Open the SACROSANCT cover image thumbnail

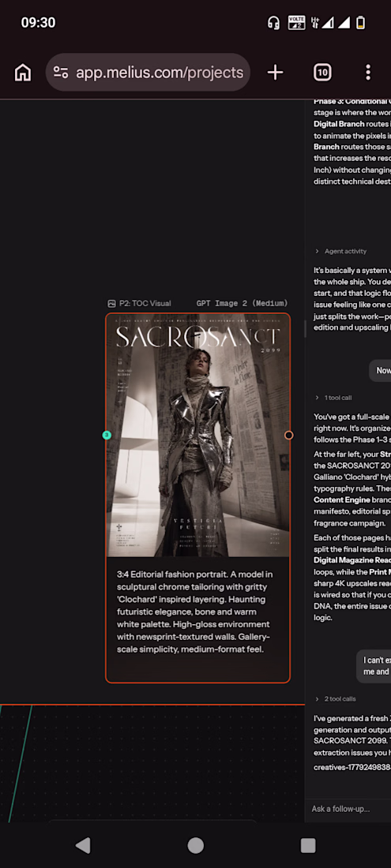[197, 435]
